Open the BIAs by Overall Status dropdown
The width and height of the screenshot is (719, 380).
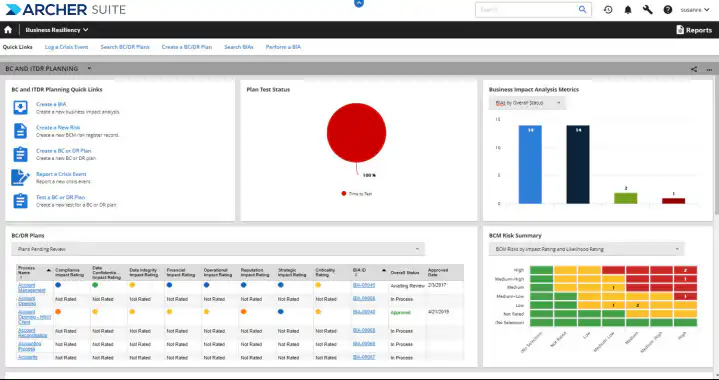tap(527, 103)
